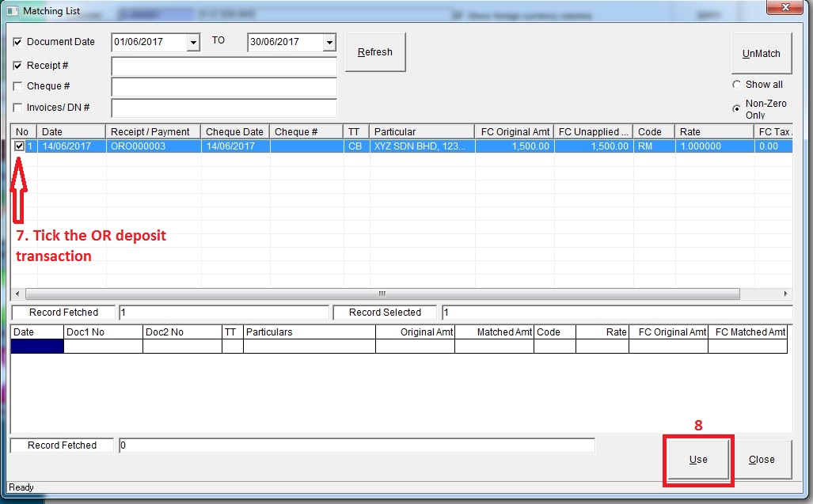This screenshot has height=504, width=813.
Task: Select the Non-Zero Only radio option
Action: pyautogui.click(x=737, y=108)
